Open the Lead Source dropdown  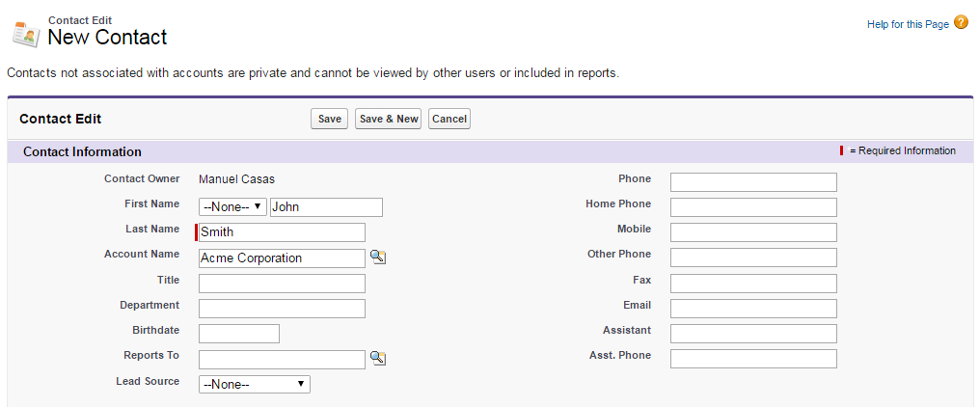pyautogui.click(x=254, y=384)
